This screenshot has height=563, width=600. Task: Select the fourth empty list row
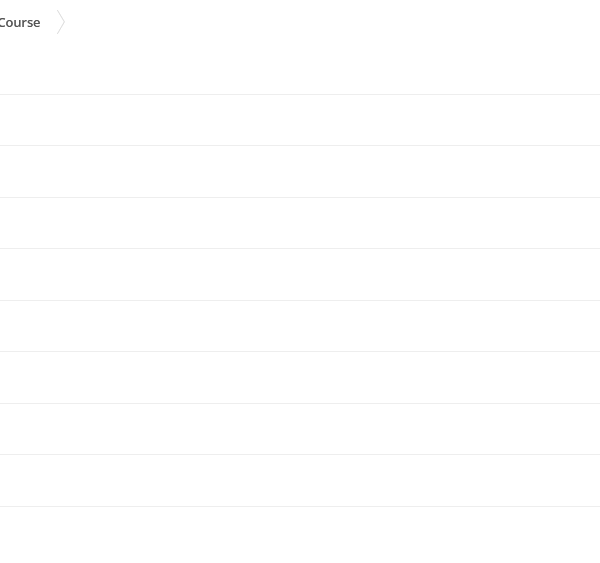(300, 274)
